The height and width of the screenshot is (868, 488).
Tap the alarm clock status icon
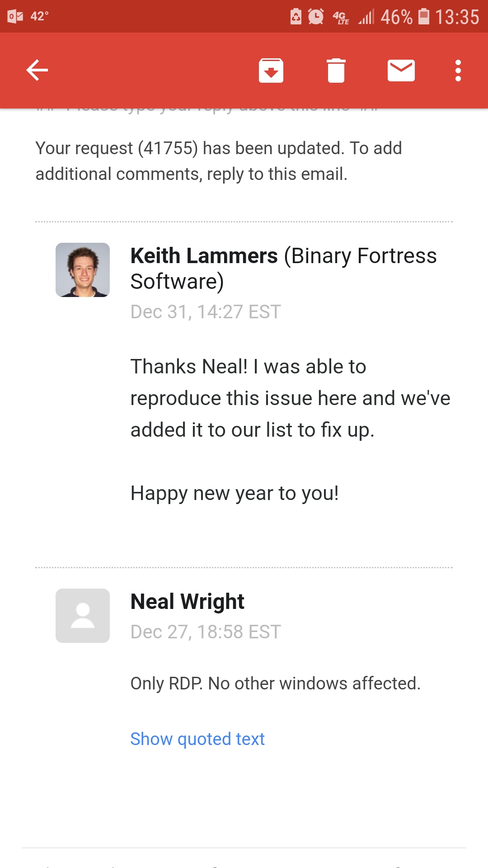coord(316,17)
